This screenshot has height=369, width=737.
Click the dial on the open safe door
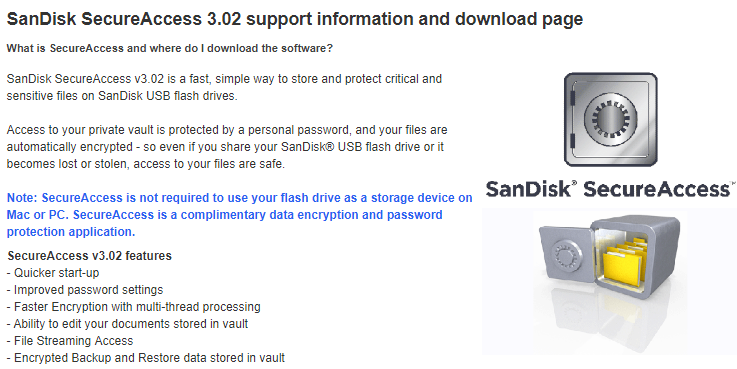(566, 255)
